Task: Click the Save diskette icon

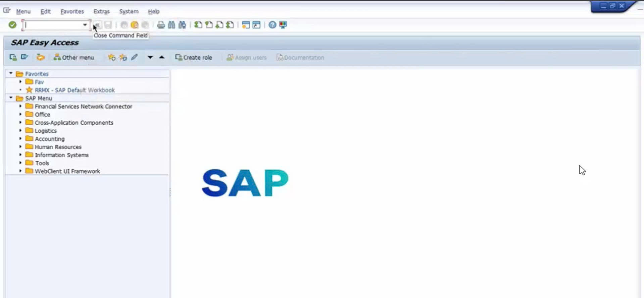Action: (x=108, y=25)
